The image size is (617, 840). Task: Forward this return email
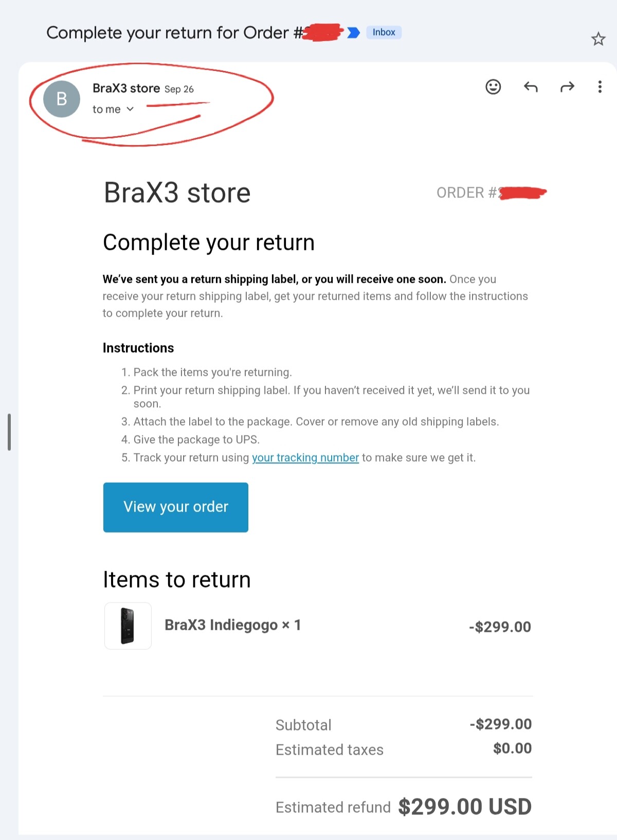coord(567,87)
